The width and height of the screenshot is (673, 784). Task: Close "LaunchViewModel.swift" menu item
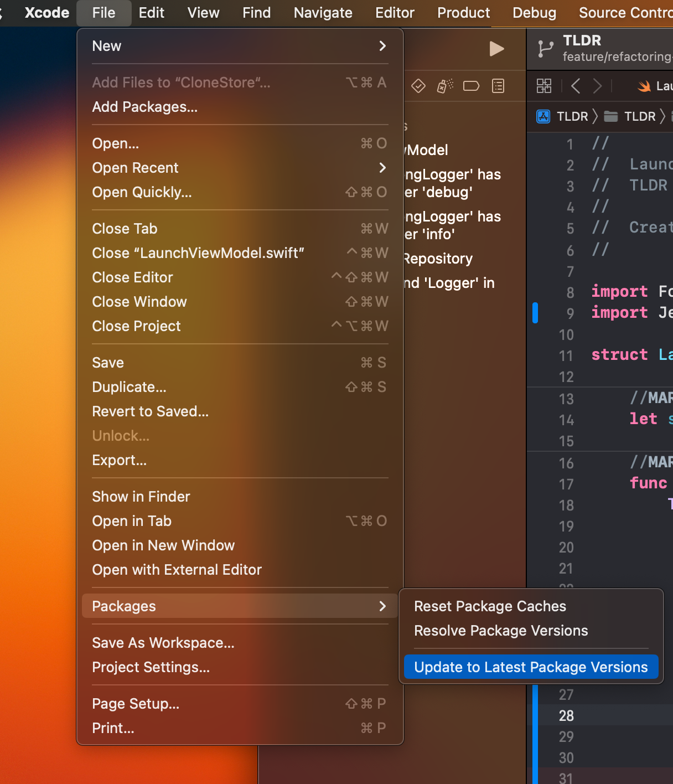240,253
